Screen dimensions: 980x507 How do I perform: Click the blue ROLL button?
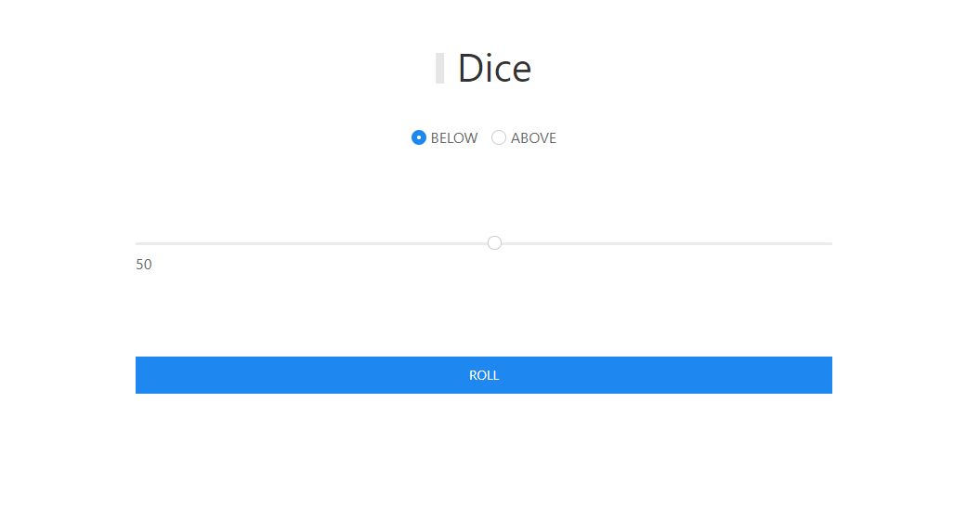pyautogui.click(x=484, y=375)
